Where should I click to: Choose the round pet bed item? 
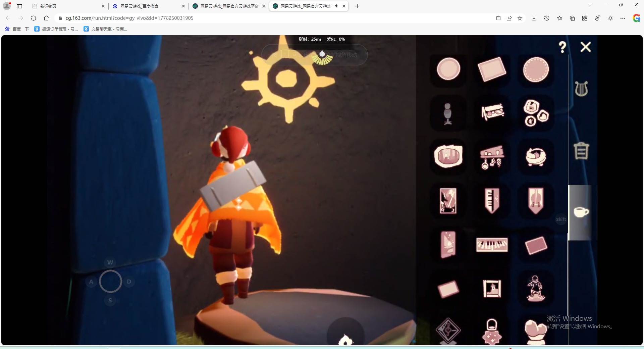click(x=536, y=157)
